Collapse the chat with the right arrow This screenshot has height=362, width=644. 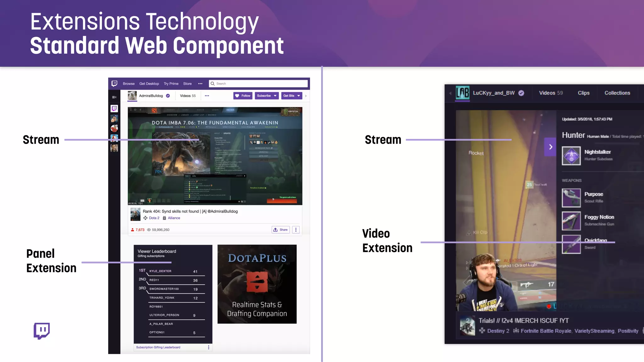click(x=306, y=96)
